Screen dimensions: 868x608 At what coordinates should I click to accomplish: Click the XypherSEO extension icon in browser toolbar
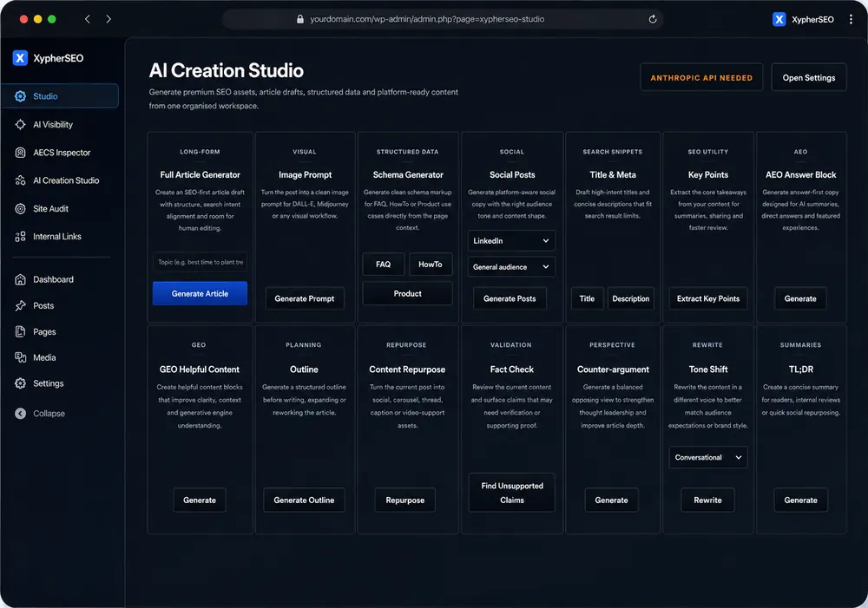point(779,19)
